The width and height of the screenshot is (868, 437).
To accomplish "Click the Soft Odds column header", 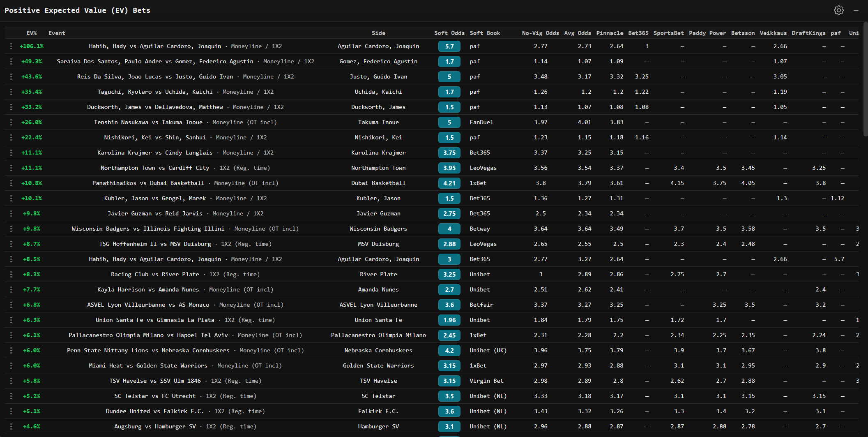I will pos(450,33).
